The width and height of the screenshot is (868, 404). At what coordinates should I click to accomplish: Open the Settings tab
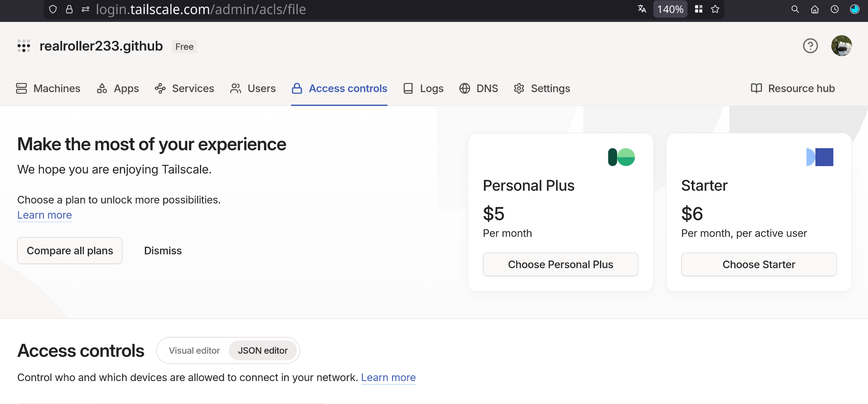[542, 88]
